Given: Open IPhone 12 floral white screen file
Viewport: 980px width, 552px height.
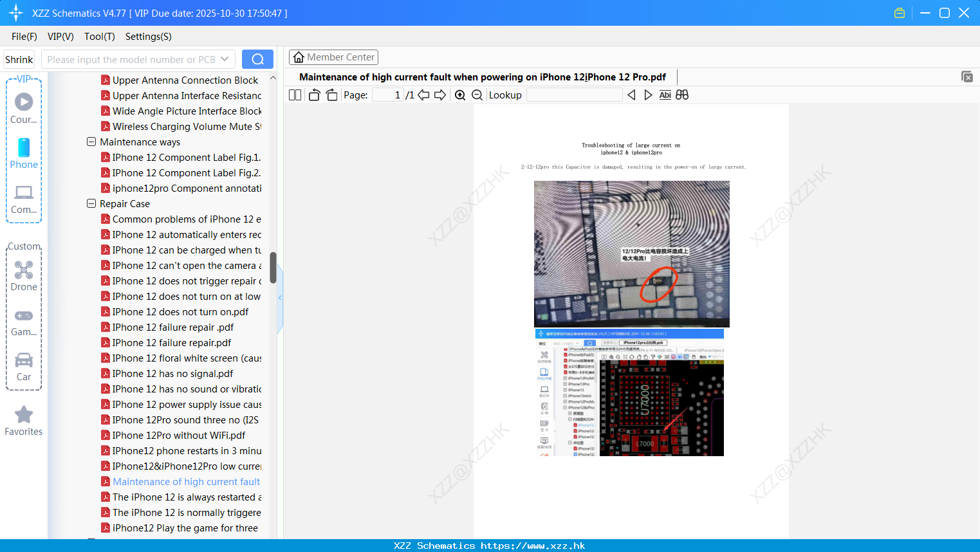Looking at the screenshot, I should pyautogui.click(x=181, y=358).
